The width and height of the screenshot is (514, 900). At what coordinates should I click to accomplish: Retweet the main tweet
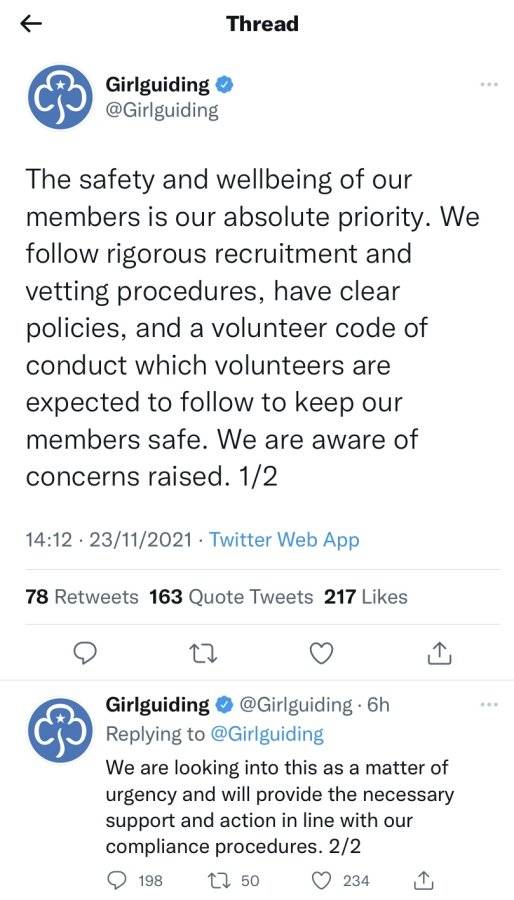(x=205, y=653)
